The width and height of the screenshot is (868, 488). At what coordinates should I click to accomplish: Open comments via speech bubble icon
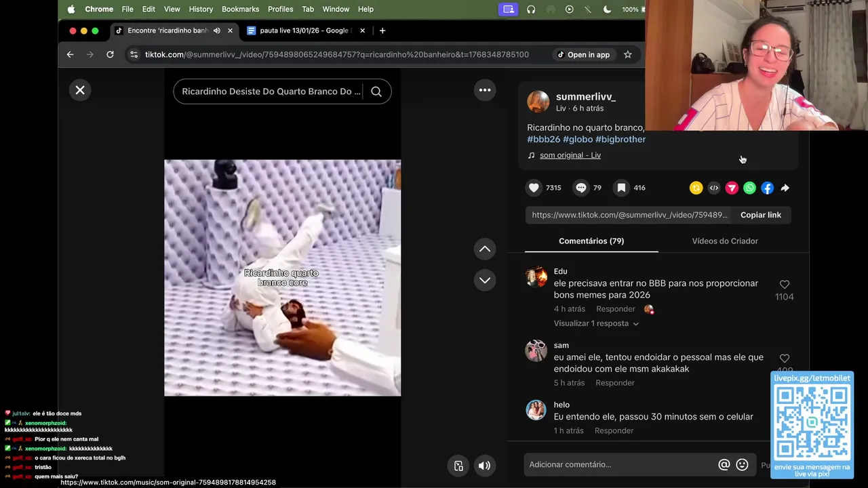pyautogui.click(x=581, y=188)
